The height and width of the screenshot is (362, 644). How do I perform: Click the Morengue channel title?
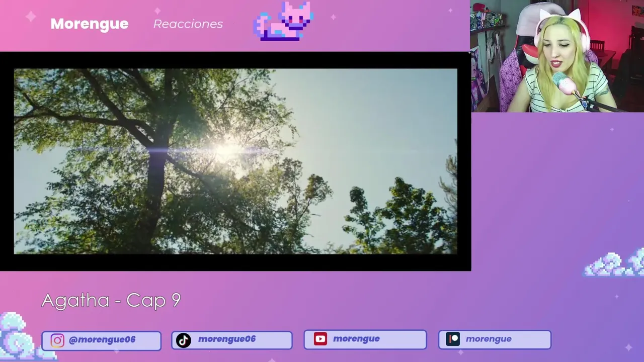pyautogui.click(x=89, y=24)
